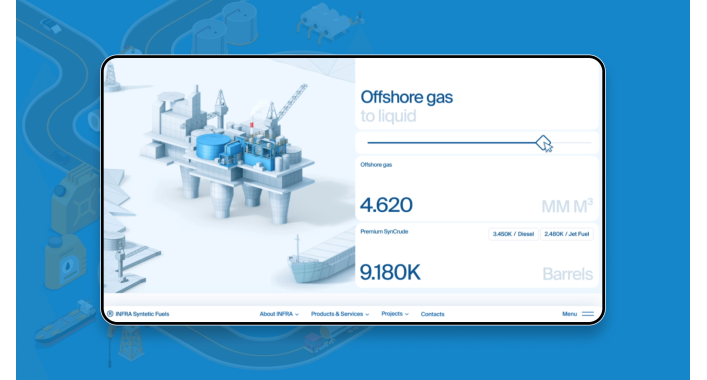This screenshot has width=707, height=380.
Task: Open the Contacts page link
Action: click(432, 314)
